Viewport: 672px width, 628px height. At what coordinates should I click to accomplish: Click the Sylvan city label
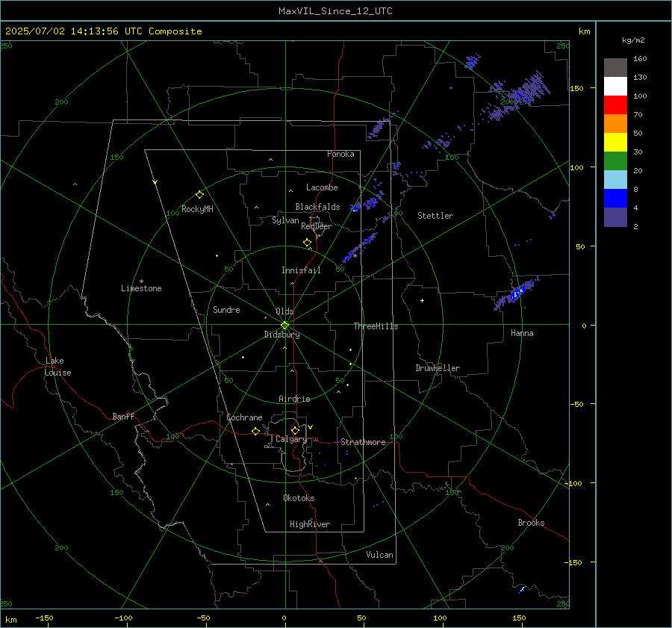285,220
